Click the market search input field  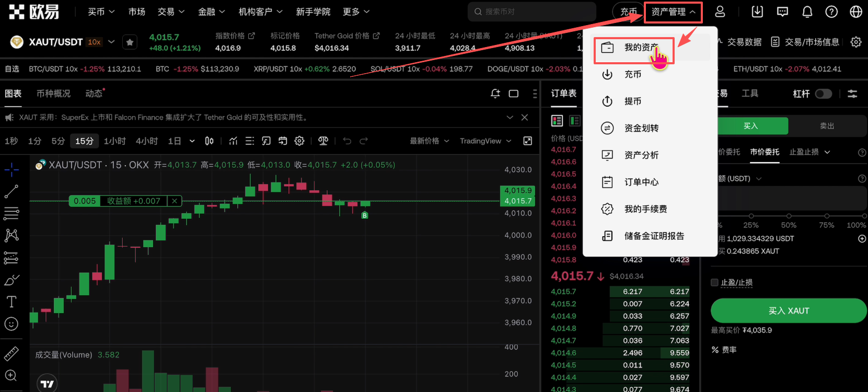click(533, 11)
